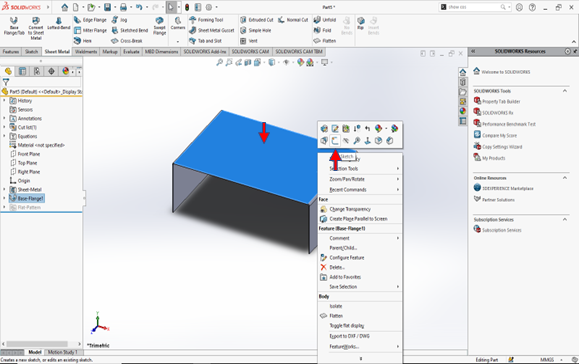Screen dimensions: 579x364
Task: Click the Unfold tool
Action: (325, 20)
